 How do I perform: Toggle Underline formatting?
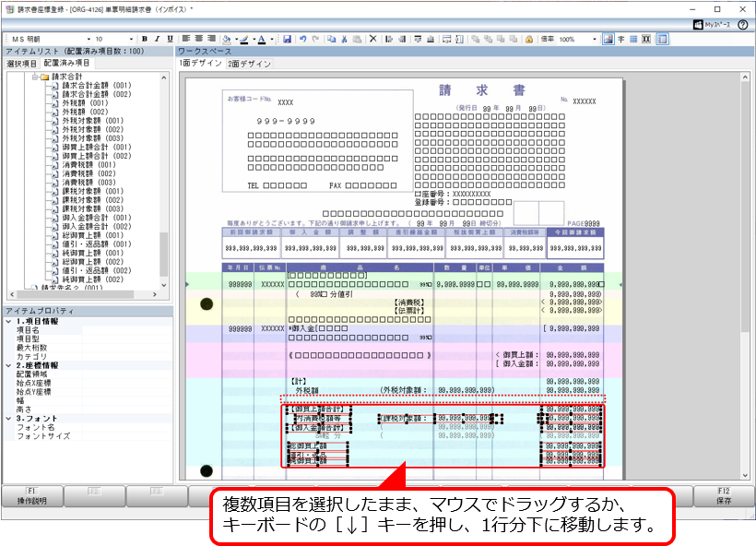(170, 39)
